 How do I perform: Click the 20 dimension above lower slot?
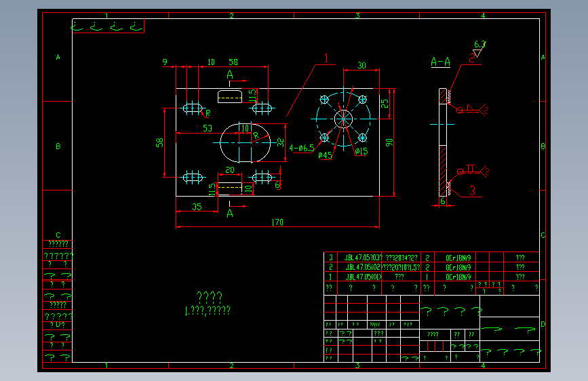pos(230,170)
